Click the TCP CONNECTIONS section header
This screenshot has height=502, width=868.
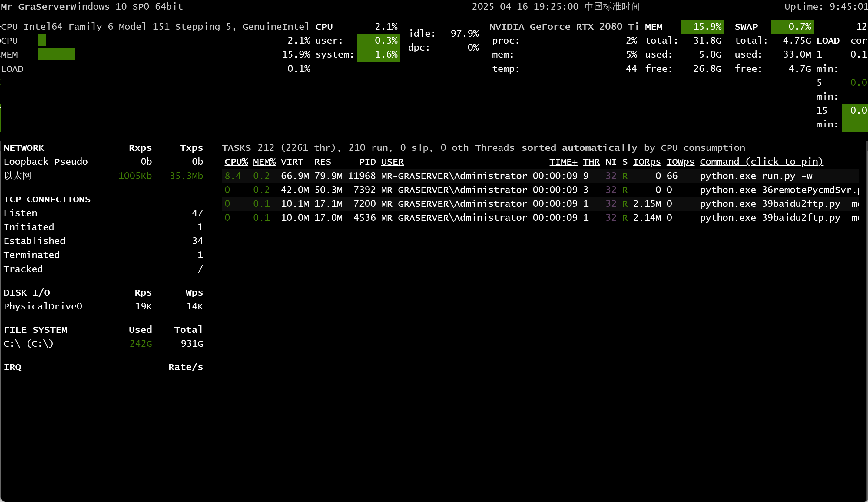coord(47,199)
